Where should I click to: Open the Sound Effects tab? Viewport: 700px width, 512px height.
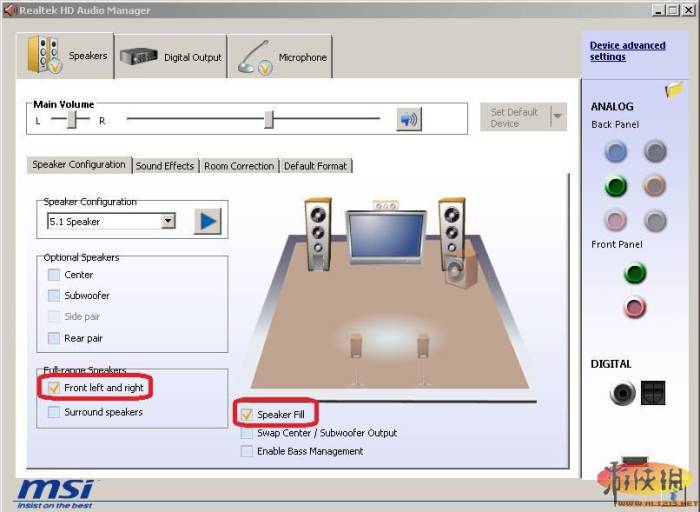pos(165,166)
